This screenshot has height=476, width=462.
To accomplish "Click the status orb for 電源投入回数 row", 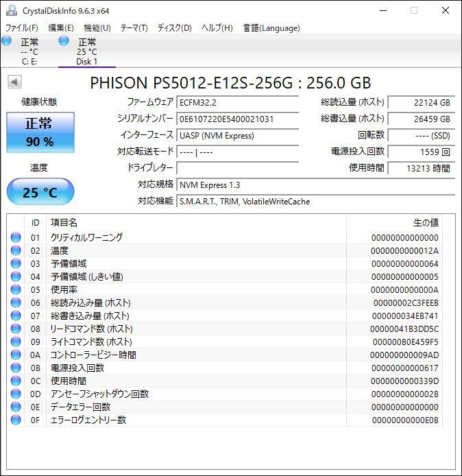I will 16,368.
